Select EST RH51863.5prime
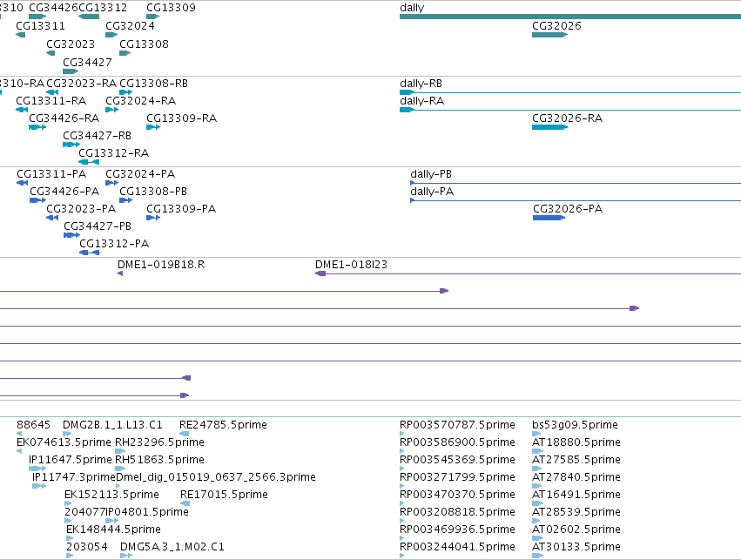Image resolution: width=741 pixels, height=560 pixels. click(120, 469)
